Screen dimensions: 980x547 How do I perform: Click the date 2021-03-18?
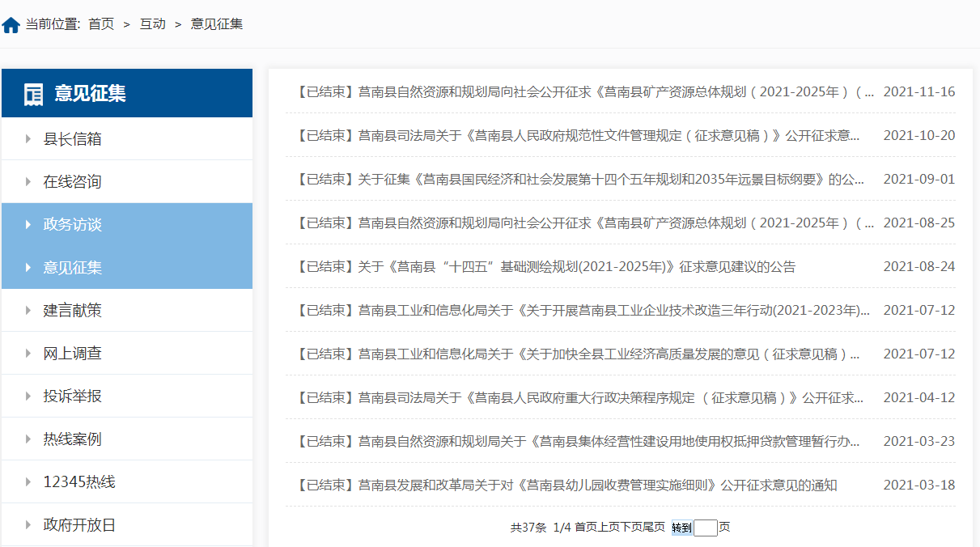(x=918, y=485)
